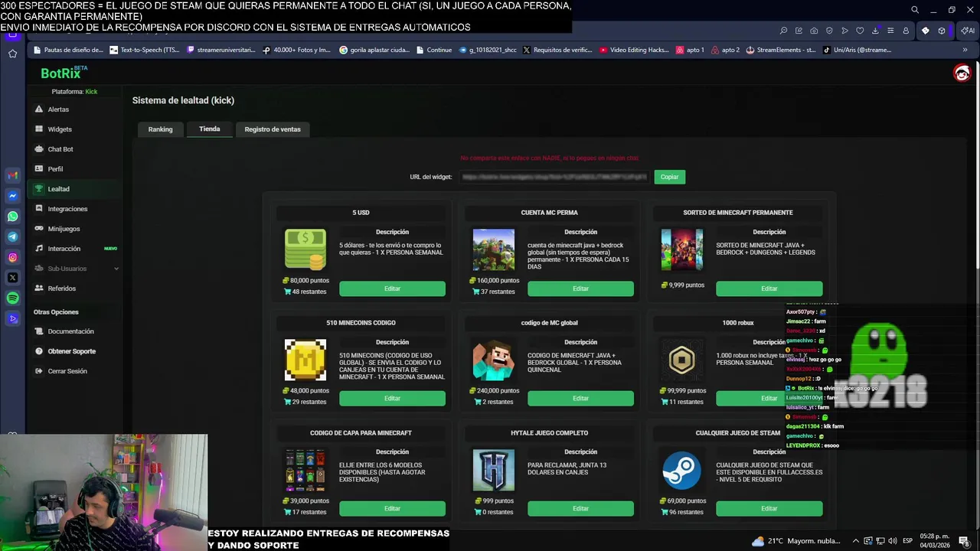Open the Text-to-Speech bookmark

coord(145,50)
